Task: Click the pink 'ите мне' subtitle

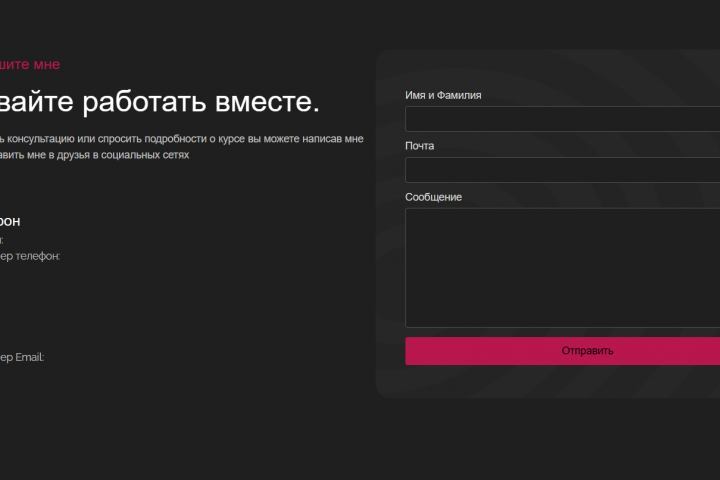Action: point(30,64)
